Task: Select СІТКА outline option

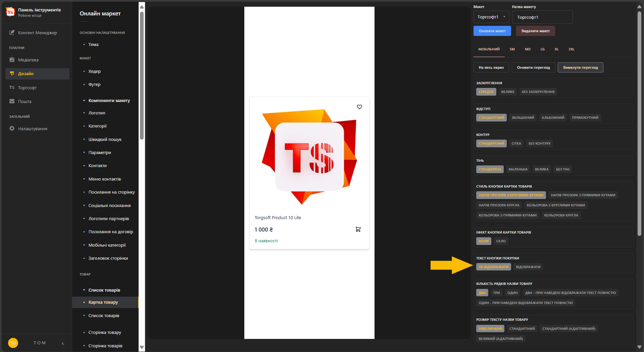Action: pos(516,143)
